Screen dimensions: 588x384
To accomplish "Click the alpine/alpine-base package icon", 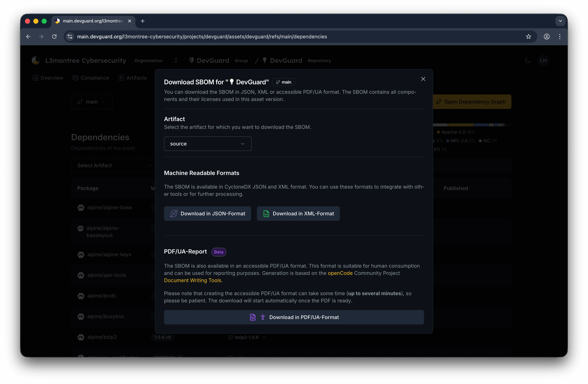I will [81, 208].
